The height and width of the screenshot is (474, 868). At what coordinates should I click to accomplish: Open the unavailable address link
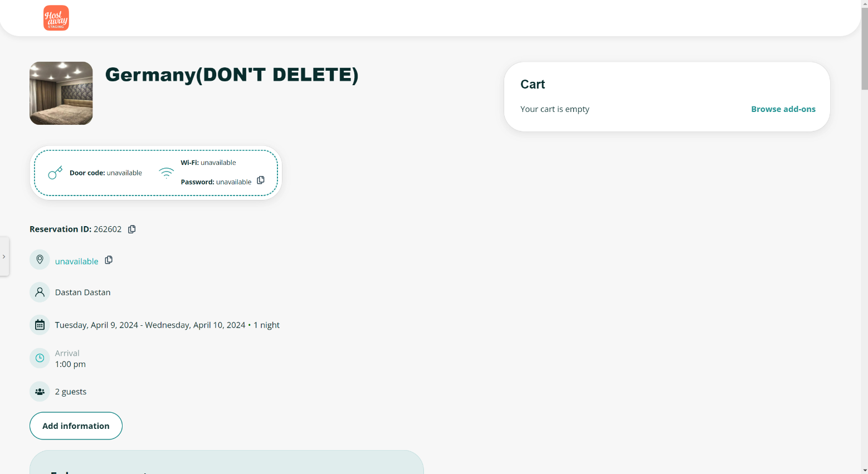(76, 261)
